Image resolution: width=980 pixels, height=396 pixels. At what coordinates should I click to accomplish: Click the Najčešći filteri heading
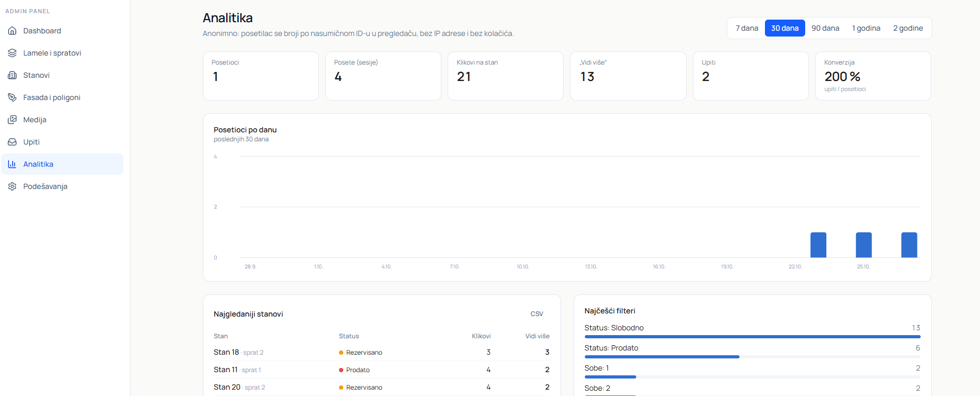[610, 311]
